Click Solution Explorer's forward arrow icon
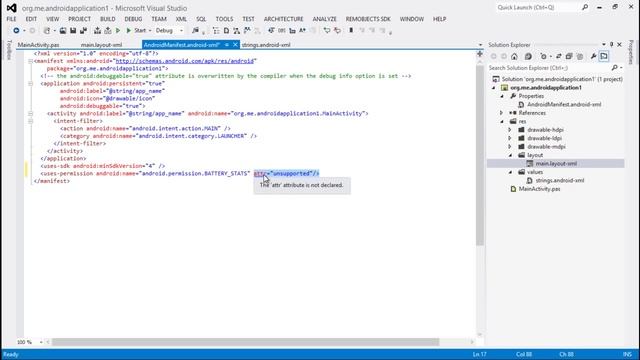The width and height of the screenshot is (640, 360). (504, 56)
